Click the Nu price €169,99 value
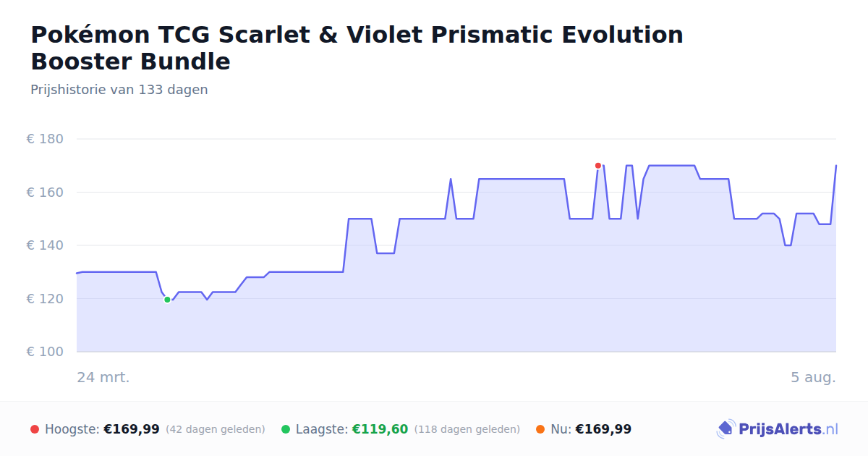Viewport: 868px width, 456px height. (x=603, y=429)
